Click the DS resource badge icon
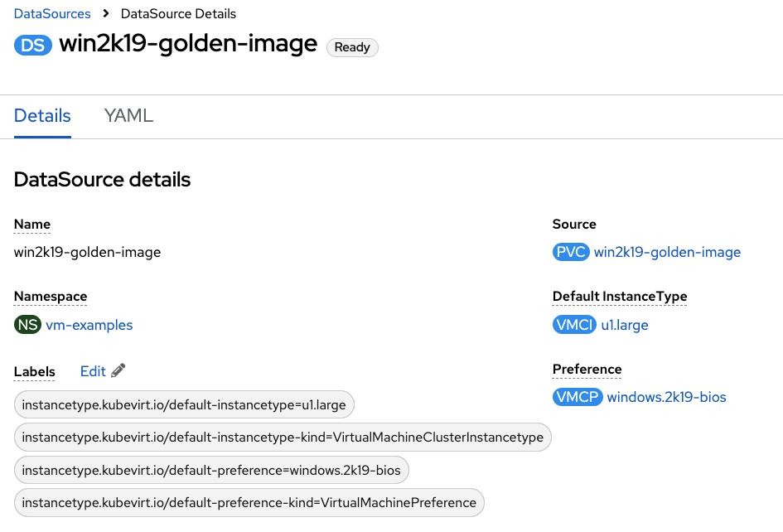Image resolution: width=783 pixels, height=532 pixels. coord(33,45)
